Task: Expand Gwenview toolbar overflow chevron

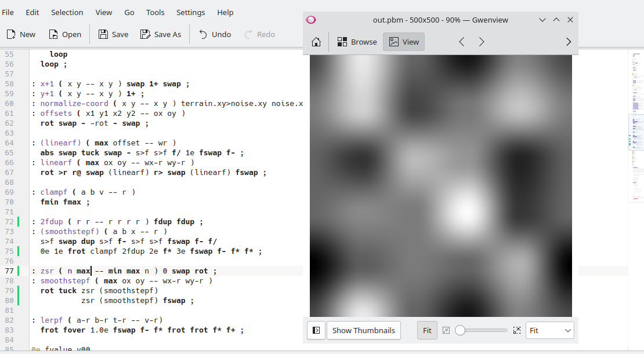Action: tap(569, 42)
